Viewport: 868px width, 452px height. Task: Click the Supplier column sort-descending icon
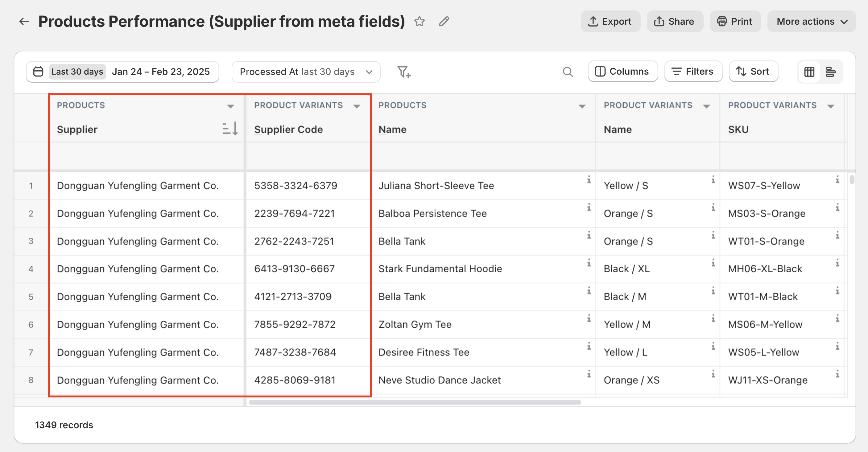click(x=230, y=129)
